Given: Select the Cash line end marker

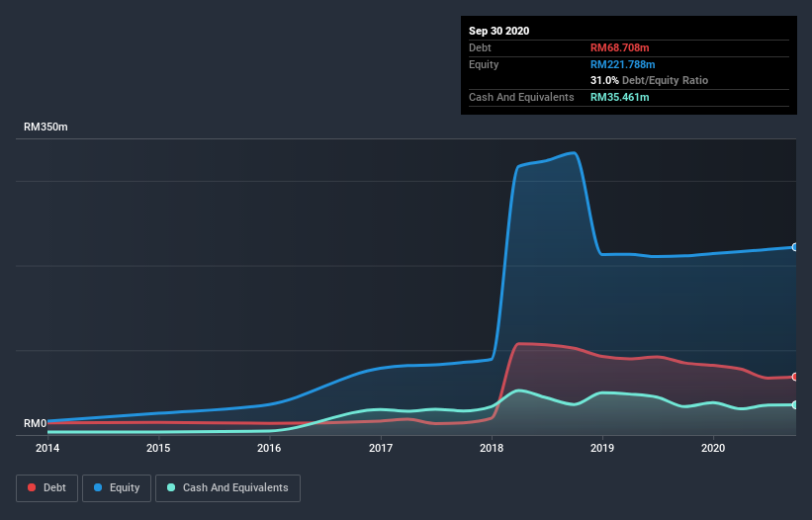Looking at the screenshot, I should [x=795, y=404].
